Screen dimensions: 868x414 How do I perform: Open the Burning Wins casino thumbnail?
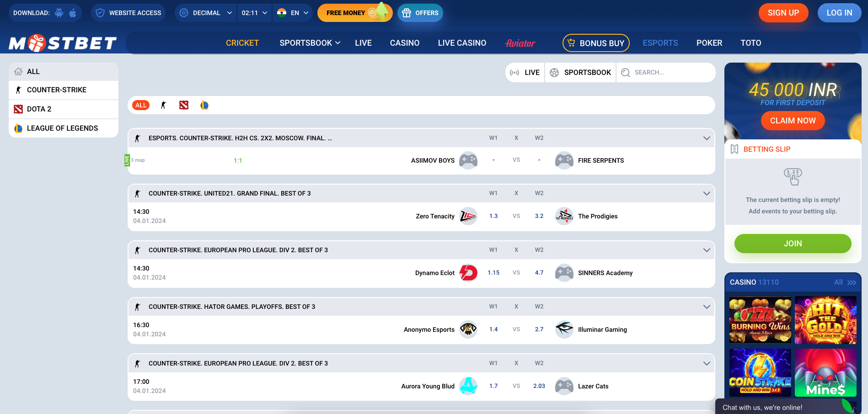pyautogui.click(x=760, y=320)
